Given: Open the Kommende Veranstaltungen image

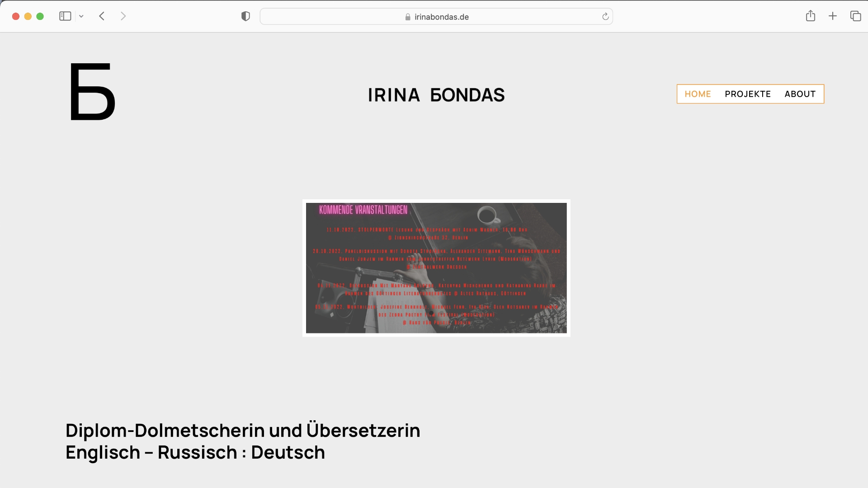Looking at the screenshot, I should 436,268.
